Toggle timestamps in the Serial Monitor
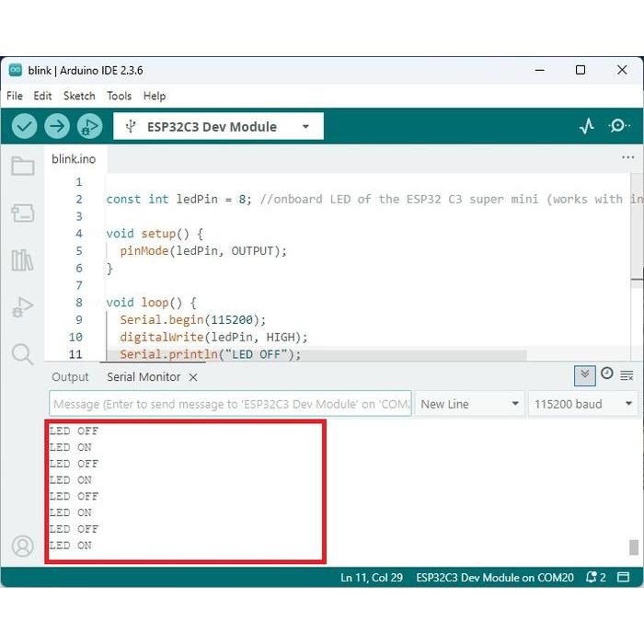Viewport: 644px width, 644px height. point(606,374)
